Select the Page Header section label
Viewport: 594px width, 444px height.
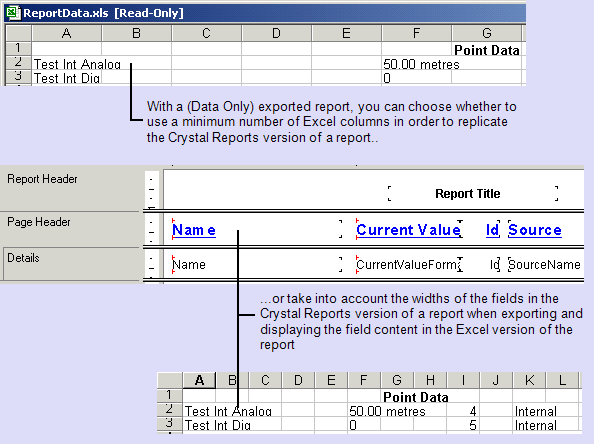click(39, 222)
